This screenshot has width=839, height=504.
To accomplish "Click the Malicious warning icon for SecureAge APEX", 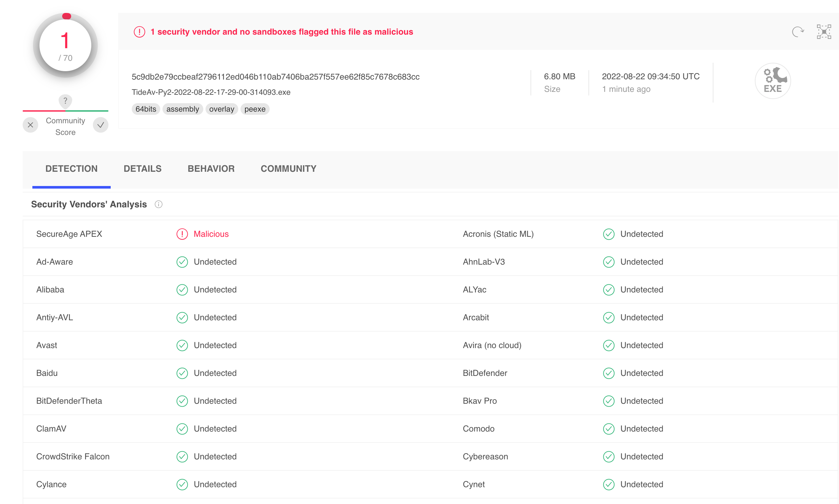I will [182, 234].
